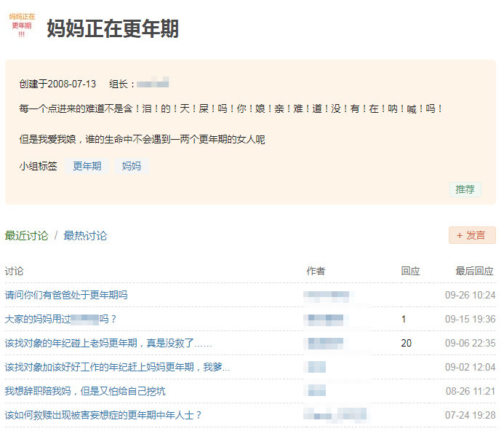
Task: Click last reply time 08-26 11:21
Action: (x=471, y=391)
